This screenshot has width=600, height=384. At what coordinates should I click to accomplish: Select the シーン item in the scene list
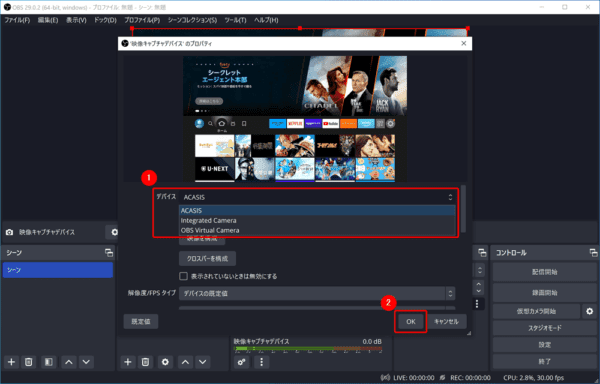tap(58, 270)
